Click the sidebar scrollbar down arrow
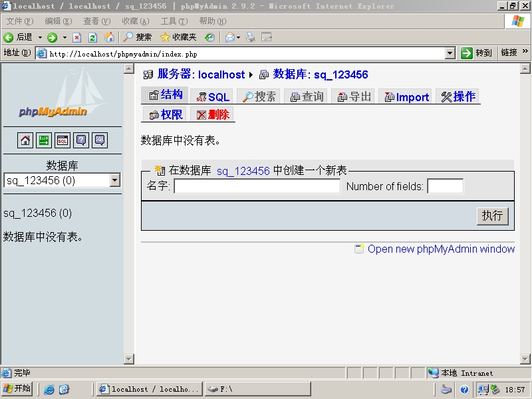The height and width of the screenshot is (399, 532). (129, 358)
